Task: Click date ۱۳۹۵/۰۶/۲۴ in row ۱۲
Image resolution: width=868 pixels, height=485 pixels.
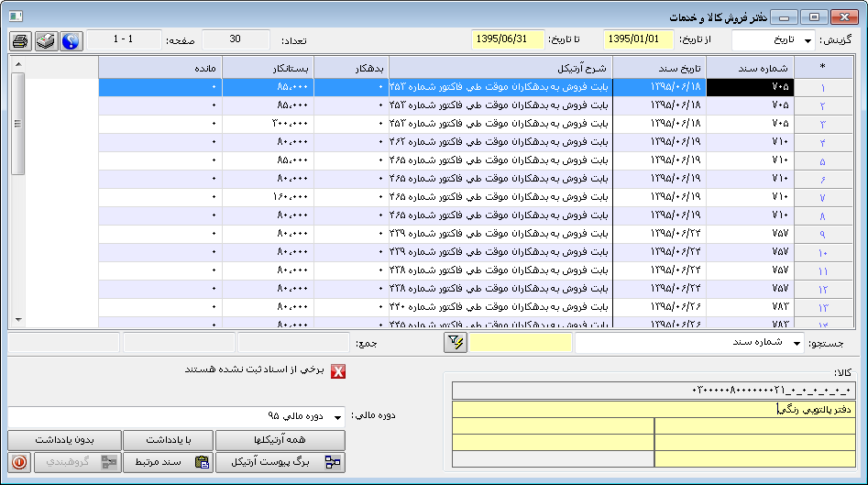Action: click(659, 289)
